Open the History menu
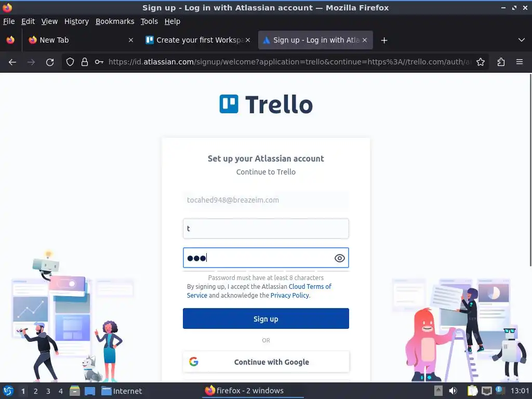 pyautogui.click(x=76, y=21)
